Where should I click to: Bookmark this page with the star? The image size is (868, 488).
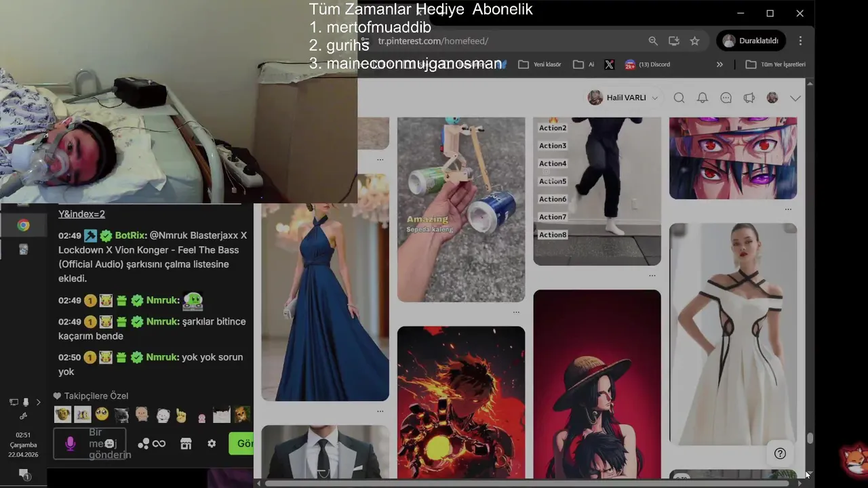695,41
